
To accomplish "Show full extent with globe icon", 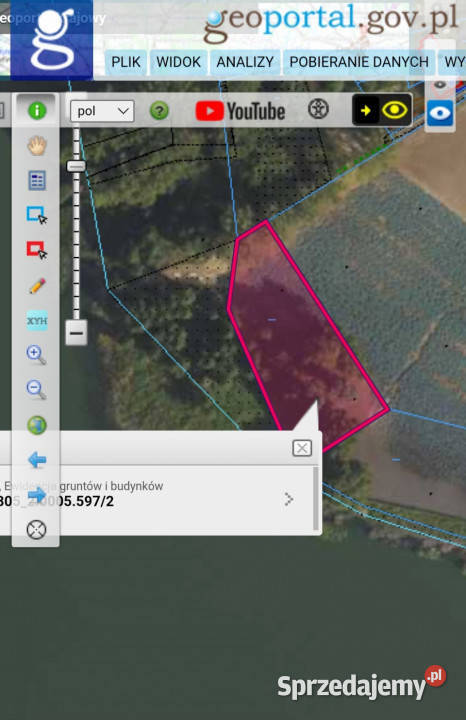I will point(37,425).
